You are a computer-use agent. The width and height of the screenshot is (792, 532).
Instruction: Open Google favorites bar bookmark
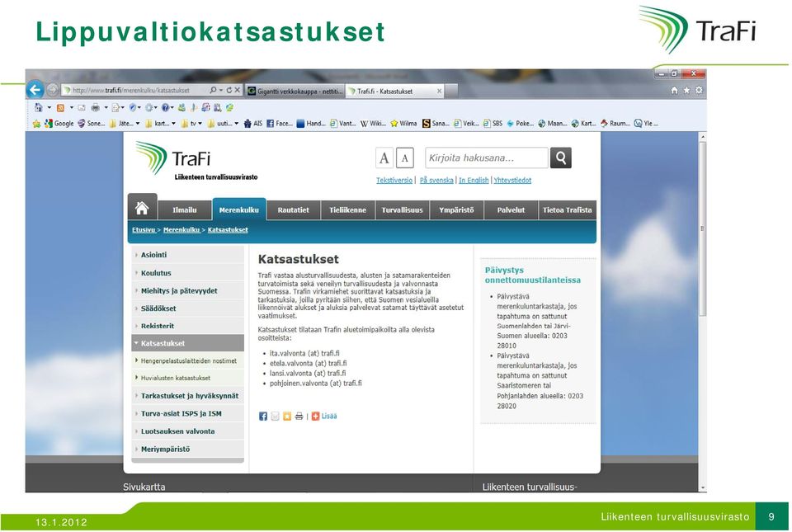tap(59, 123)
